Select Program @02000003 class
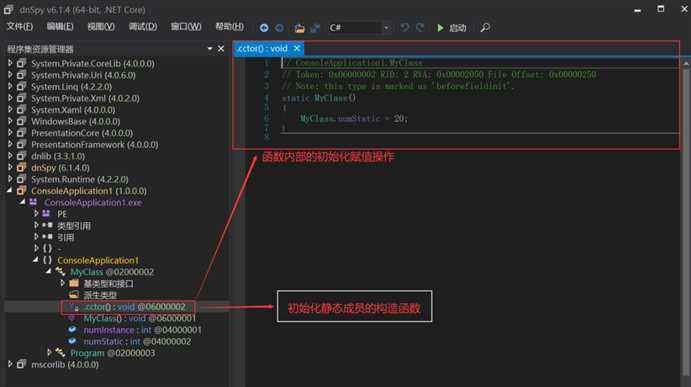 tap(112, 353)
